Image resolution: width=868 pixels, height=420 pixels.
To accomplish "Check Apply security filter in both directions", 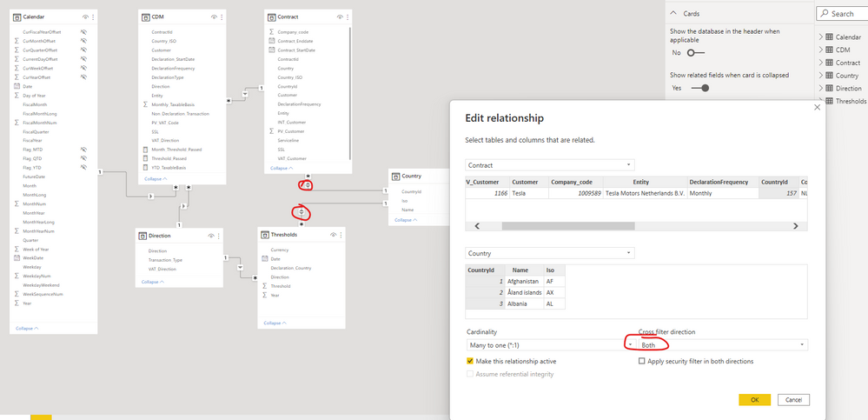I will pyautogui.click(x=642, y=361).
